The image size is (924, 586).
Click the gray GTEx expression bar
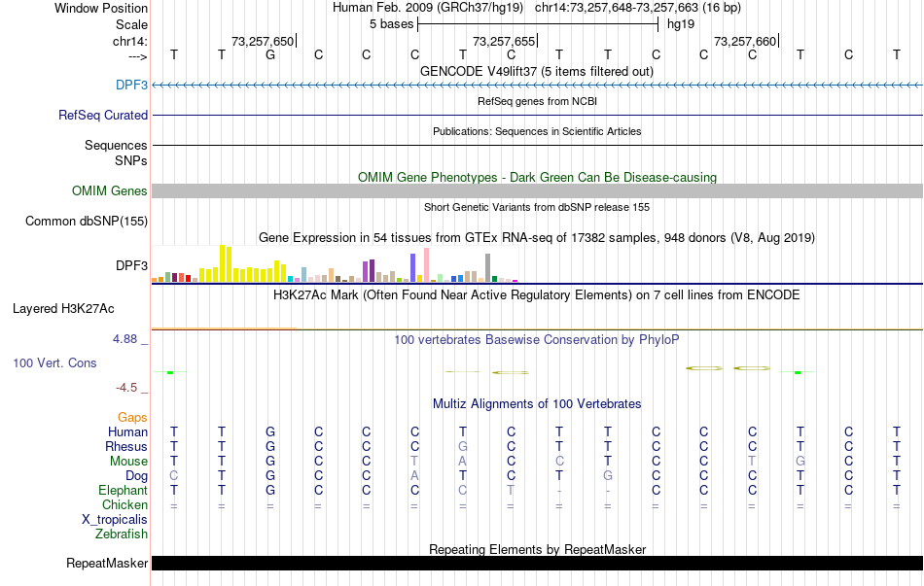487,268
